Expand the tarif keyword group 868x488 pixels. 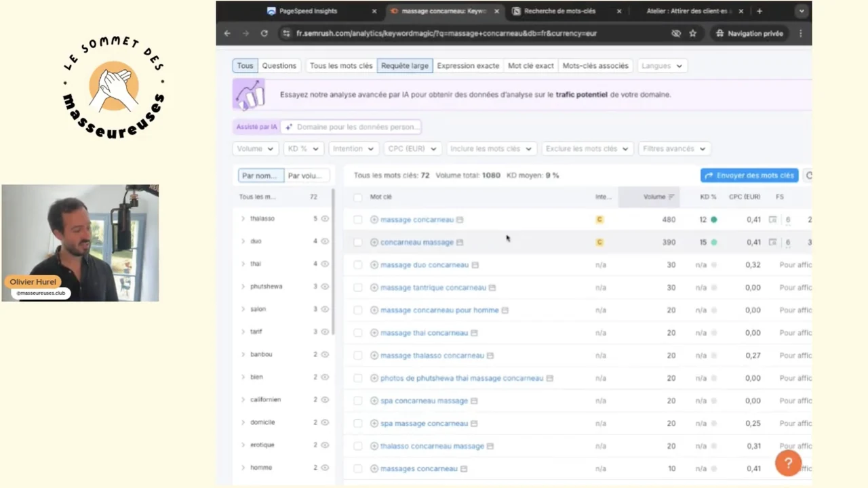click(x=243, y=332)
